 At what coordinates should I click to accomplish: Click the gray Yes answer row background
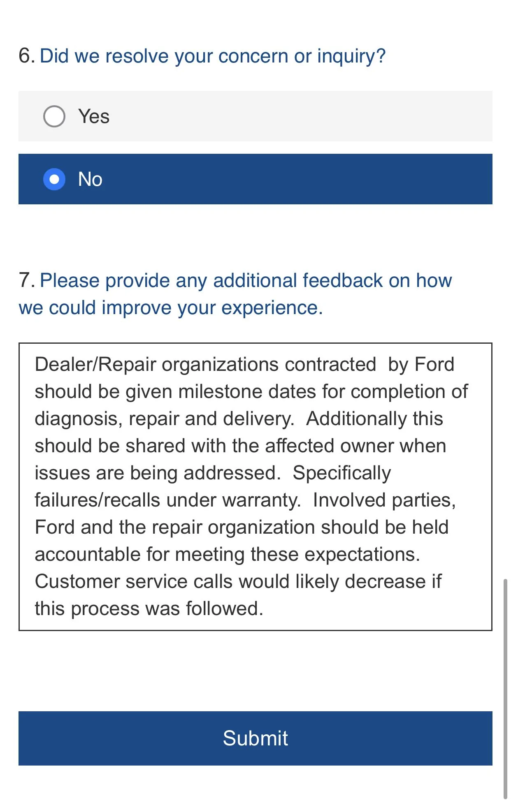[x=255, y=116]
